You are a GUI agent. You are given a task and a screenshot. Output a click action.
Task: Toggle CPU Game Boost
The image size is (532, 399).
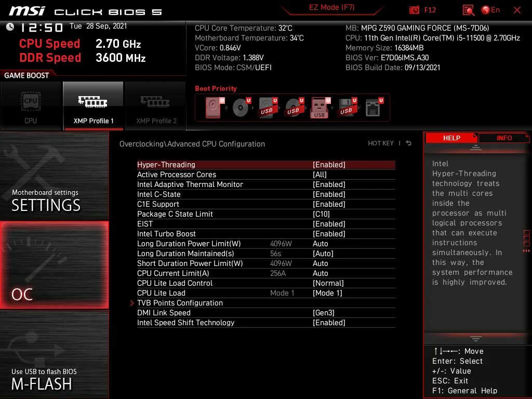click(31, 106)
